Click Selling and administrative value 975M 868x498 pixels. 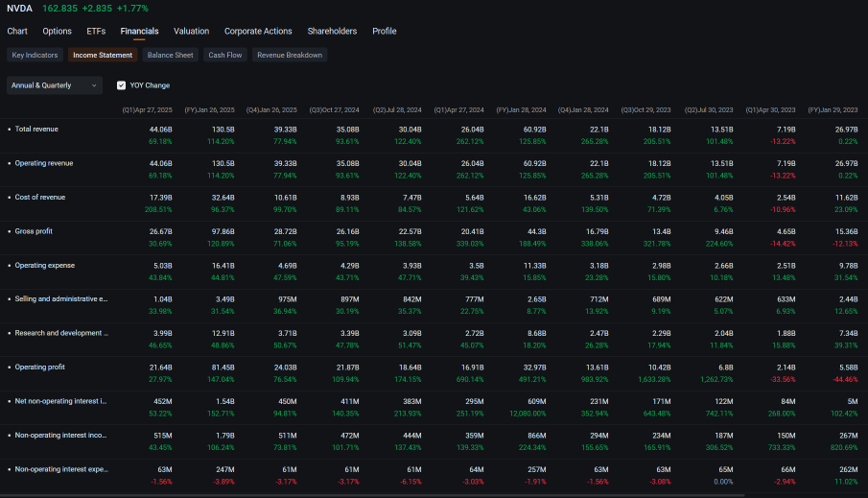pos(288,299)
